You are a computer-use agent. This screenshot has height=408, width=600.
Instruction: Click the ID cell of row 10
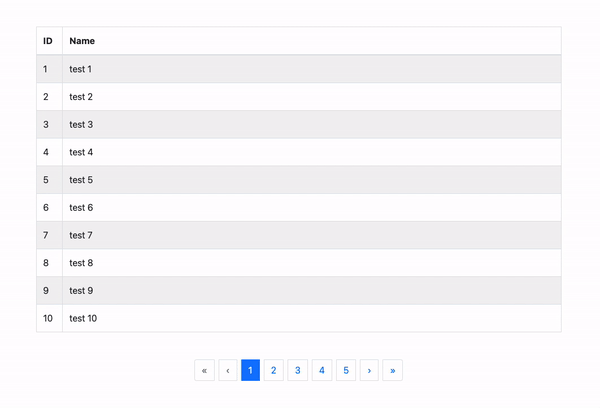coord(49,318)
